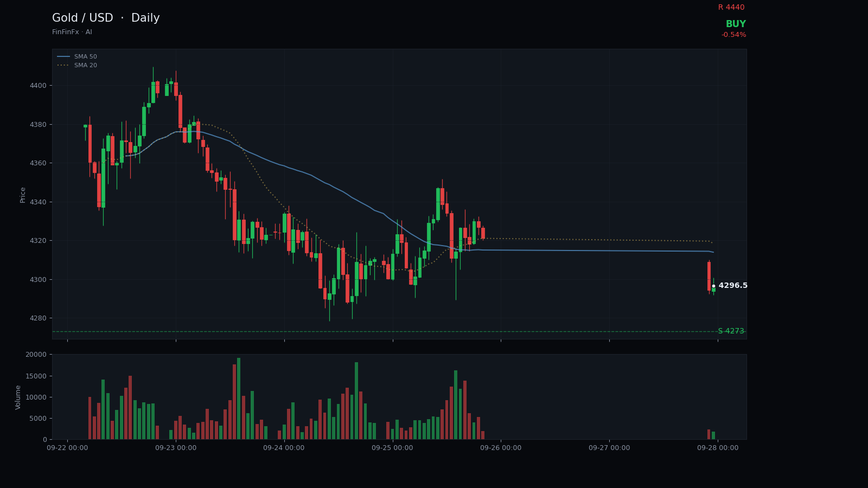Click the 4380 price axis tick
Viewport: 868px width, 488px height.
pyautogui.click(x=38, y=124)
